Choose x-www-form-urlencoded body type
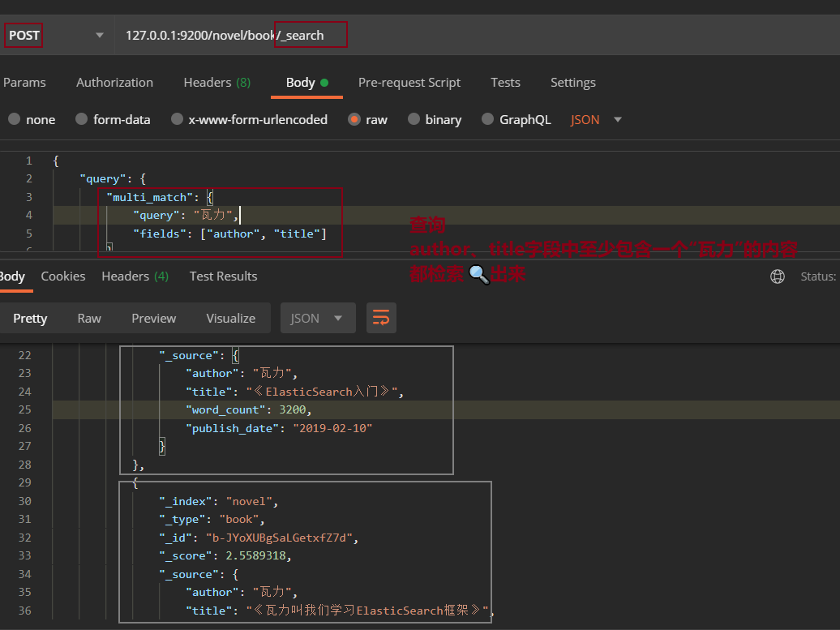This screenshot has height=630, width=840. click(249, 119)
